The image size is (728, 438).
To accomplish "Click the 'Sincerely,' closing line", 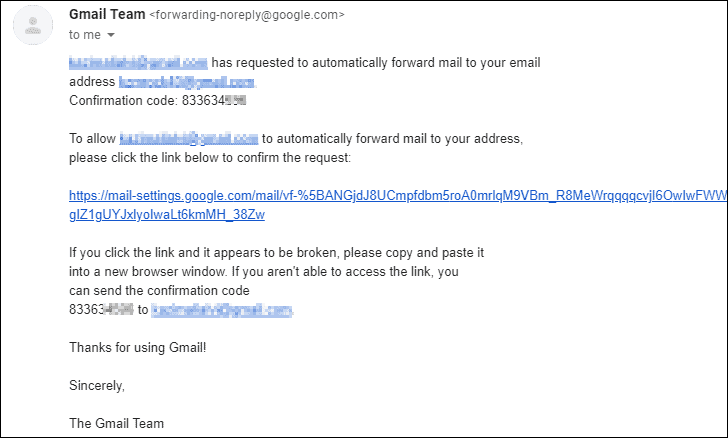I will pos(97,386).
